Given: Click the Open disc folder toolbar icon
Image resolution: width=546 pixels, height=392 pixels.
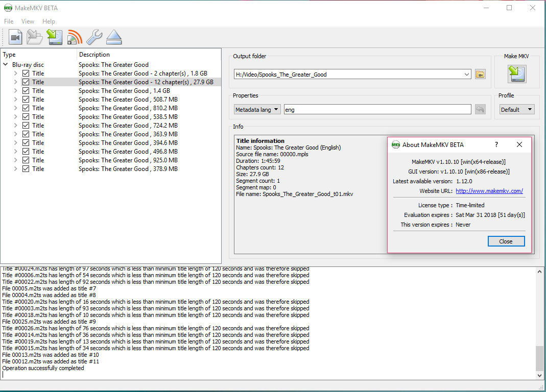Looking at the screenshot, I should [34, 37].
